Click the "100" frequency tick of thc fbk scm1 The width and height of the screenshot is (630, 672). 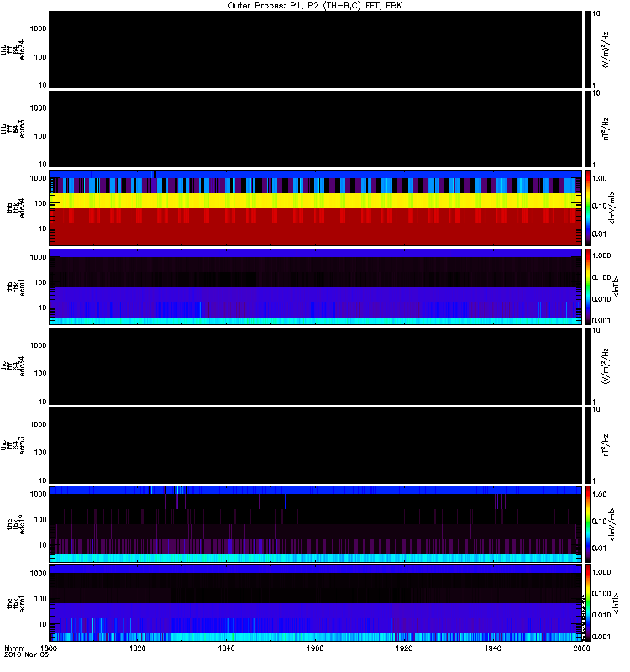(x=40, y=599)
